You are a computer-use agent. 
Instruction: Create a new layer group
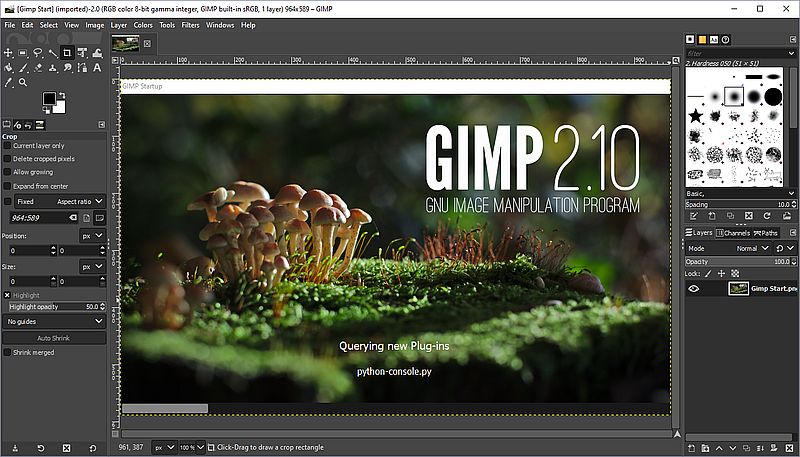(705, 448)
